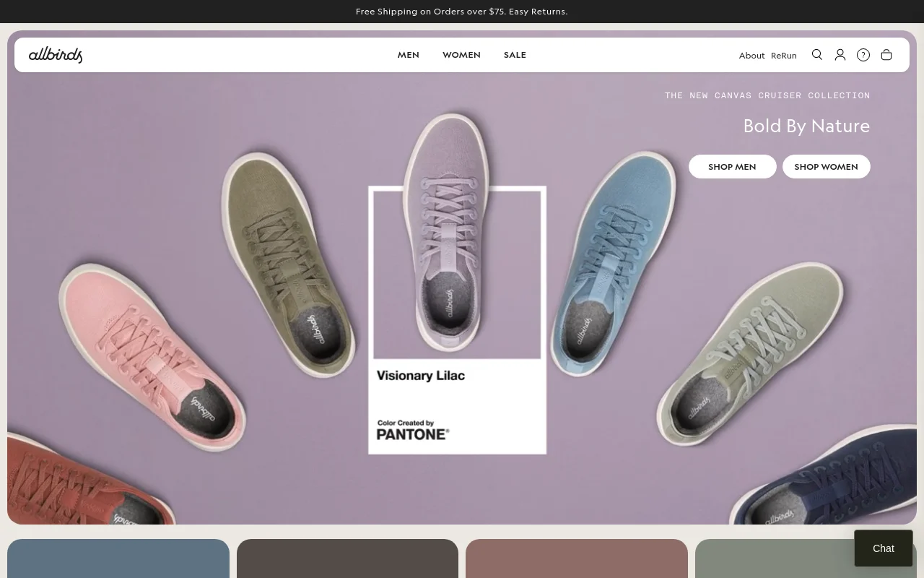
Task: Read the Free Shipping announcement banner
Action: pos(461,11)
